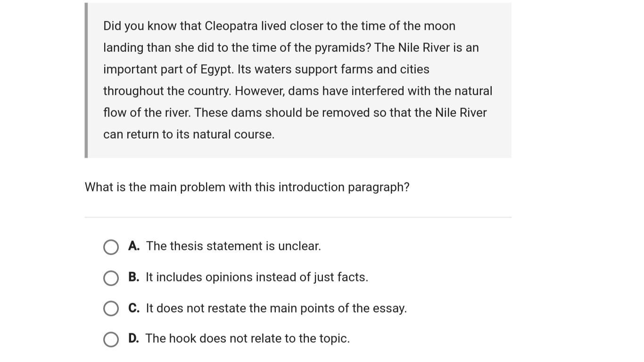Click 'It includes opinions instead of just facts.'
This screenshot has width=644, height=362.
point(257,277)
